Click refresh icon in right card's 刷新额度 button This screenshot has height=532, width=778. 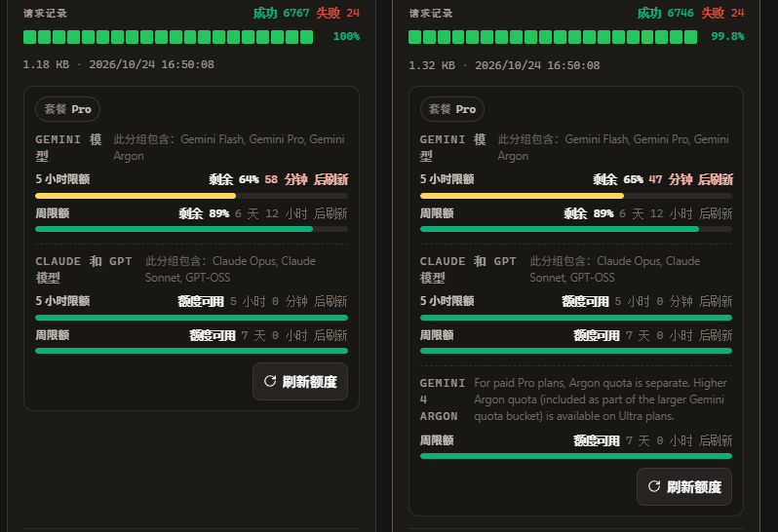(x=654, y=486)
